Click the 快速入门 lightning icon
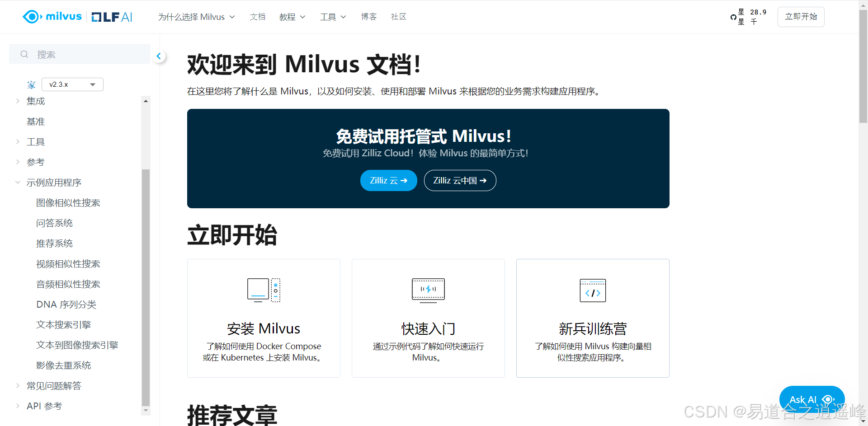Viewport: 868px width, 426px height. coord(428,290)
